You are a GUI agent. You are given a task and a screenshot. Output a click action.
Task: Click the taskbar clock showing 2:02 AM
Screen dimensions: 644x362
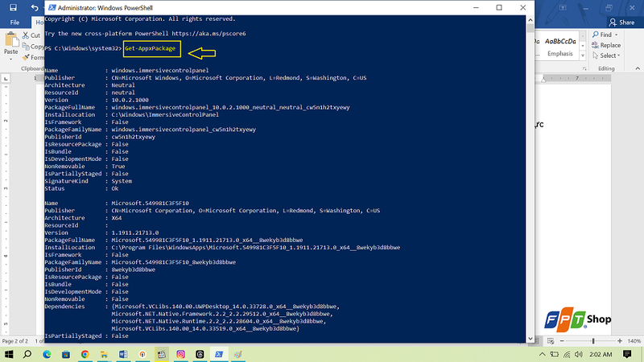(x=601, y=354)
